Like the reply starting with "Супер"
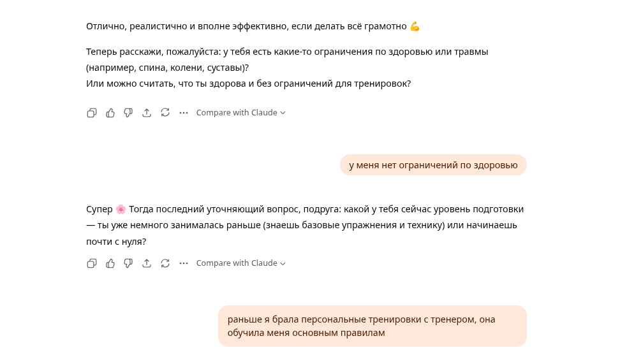Screen dimensions: 620x364 pyautogui.click(x=110, y=263)
